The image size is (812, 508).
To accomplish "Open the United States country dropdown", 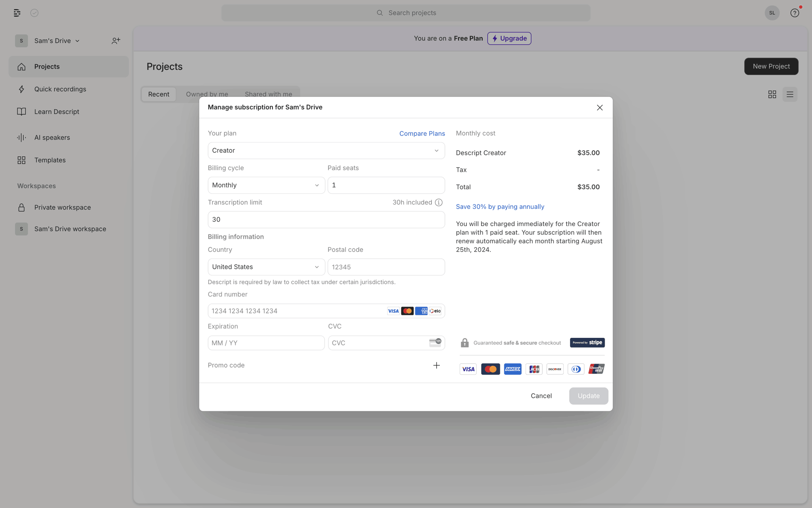I will tap(266, 267).
